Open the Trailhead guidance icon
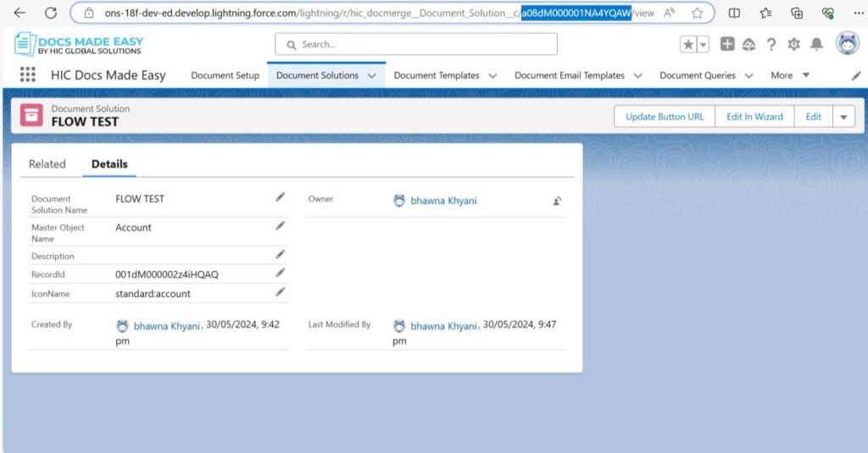Screen dimensions: 868x453 tap(749, 44)
